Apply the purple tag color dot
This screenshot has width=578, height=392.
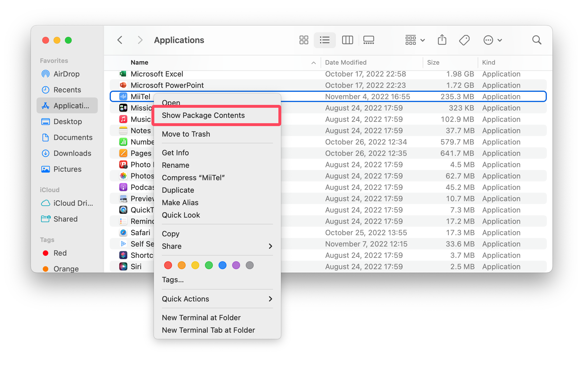point(236,265)
